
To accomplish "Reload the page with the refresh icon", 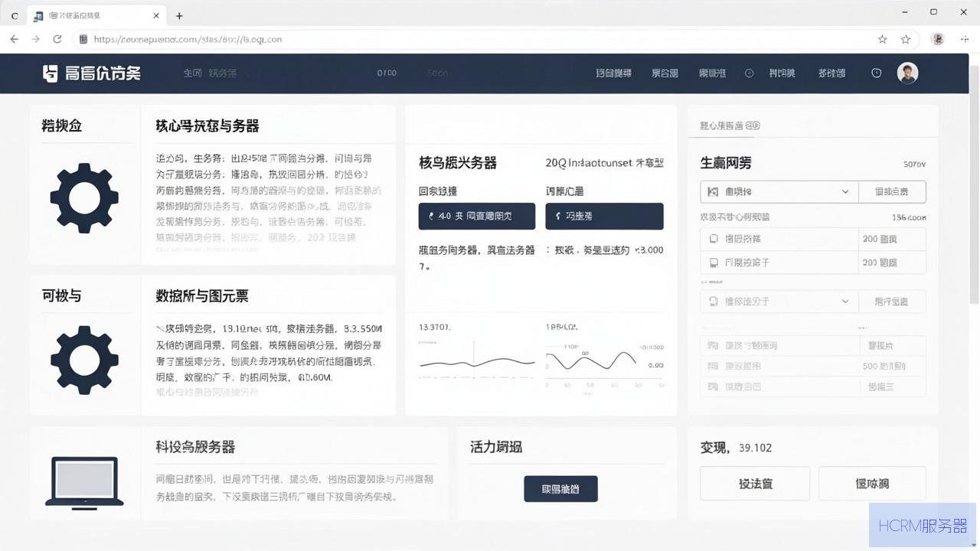I will click(57, 39).
